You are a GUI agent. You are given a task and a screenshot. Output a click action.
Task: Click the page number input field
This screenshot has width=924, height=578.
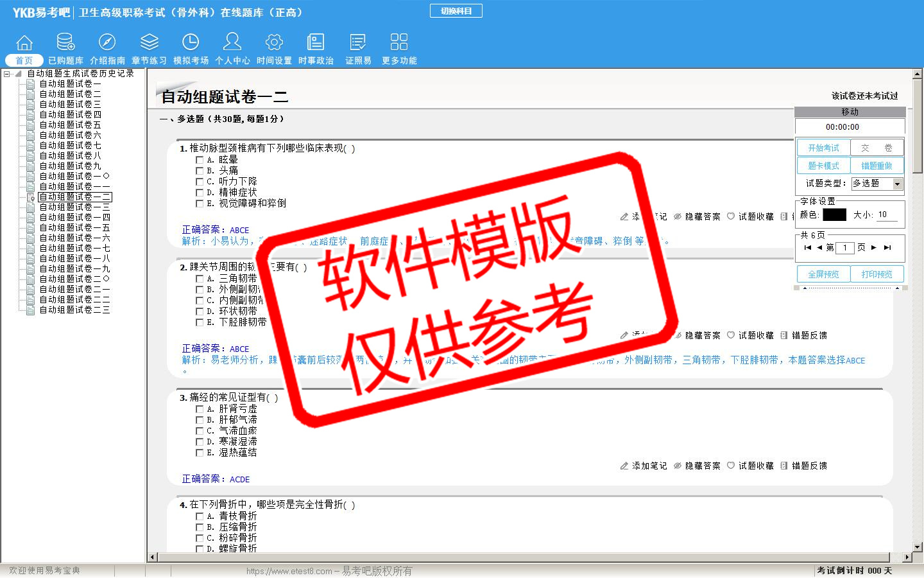[845, 248]
